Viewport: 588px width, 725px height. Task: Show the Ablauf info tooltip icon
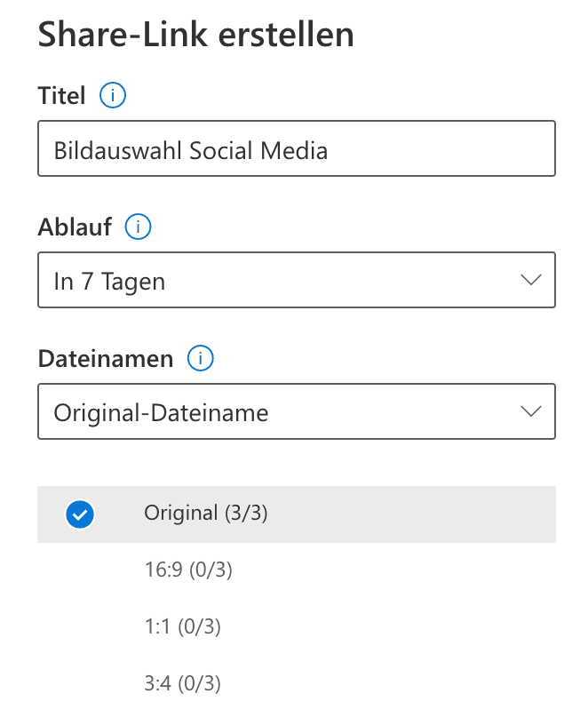tap(139, 227)
